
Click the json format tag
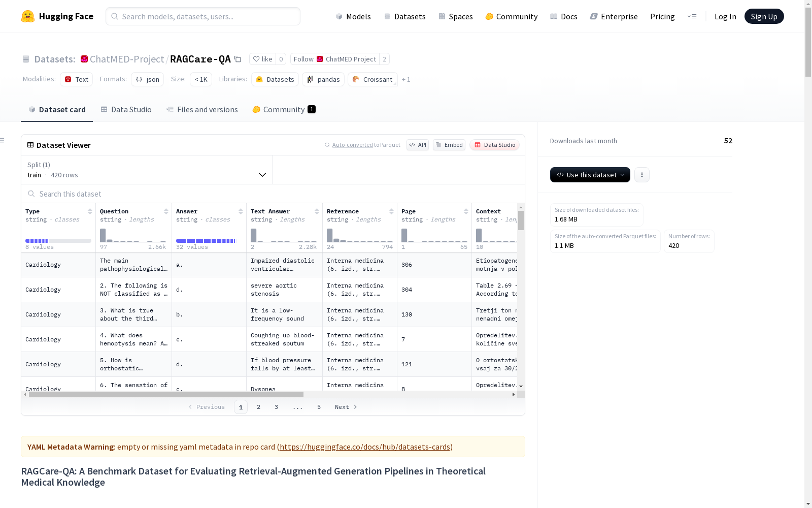(148, 79)
